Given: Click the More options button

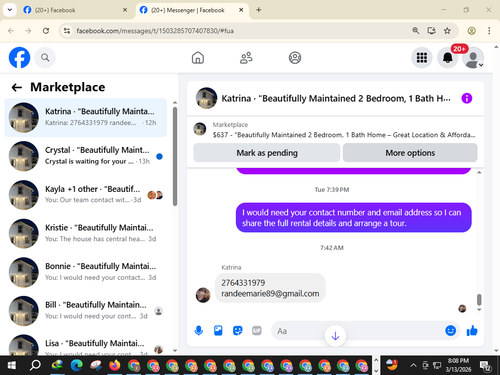Looking at the screenshot, I should (x=410, y=153).
